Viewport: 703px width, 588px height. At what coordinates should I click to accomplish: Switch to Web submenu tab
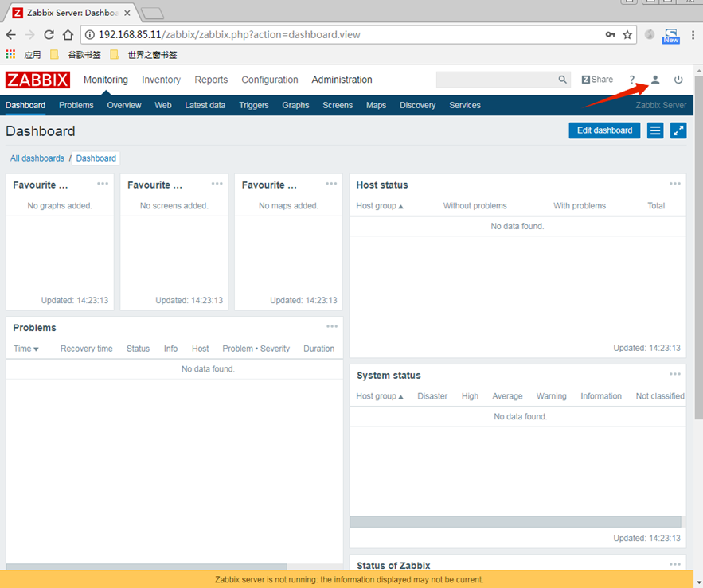163,105
